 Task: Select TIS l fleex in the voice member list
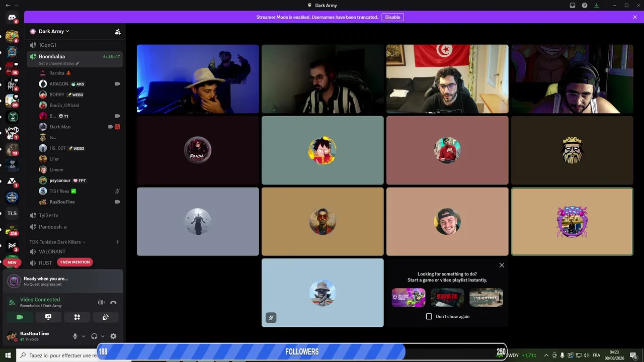(80, 191)
